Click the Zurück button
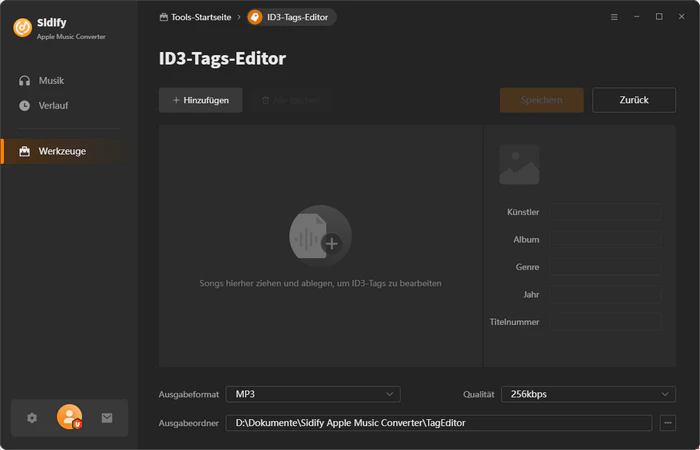Screen dimensions: 700x450 click(634, 100)
